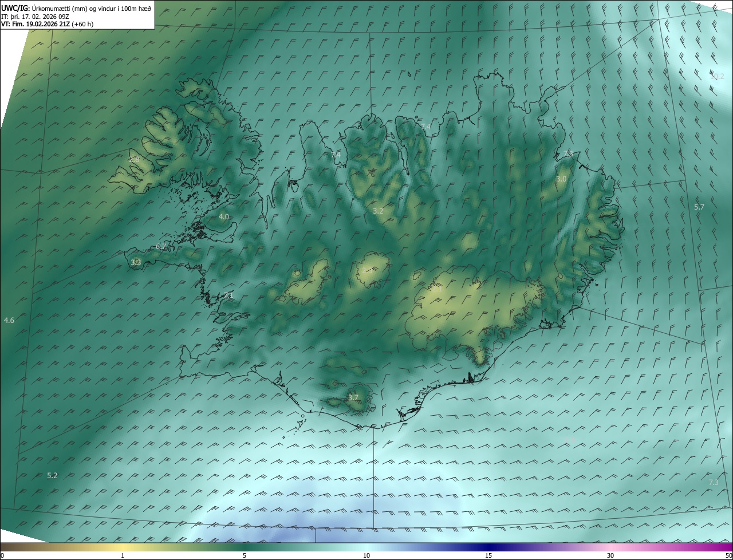733x560 pixels.
Task: Click the 6.7 value label on the map
Action: pyautogui.click(x=161, y=247)
